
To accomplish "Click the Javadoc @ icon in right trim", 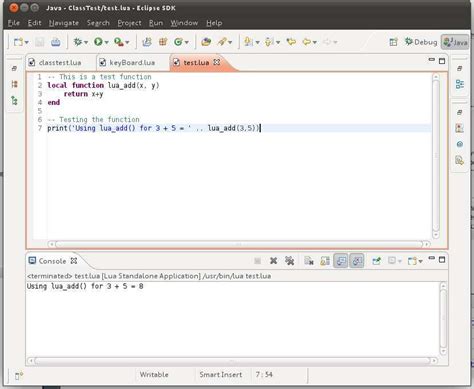I will pos(460,144).
